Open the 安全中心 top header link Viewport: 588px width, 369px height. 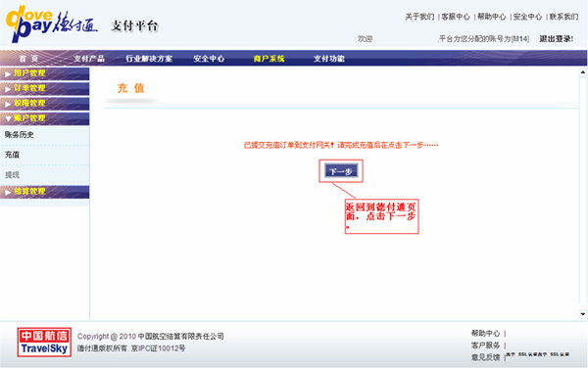[x=527, y=17]
